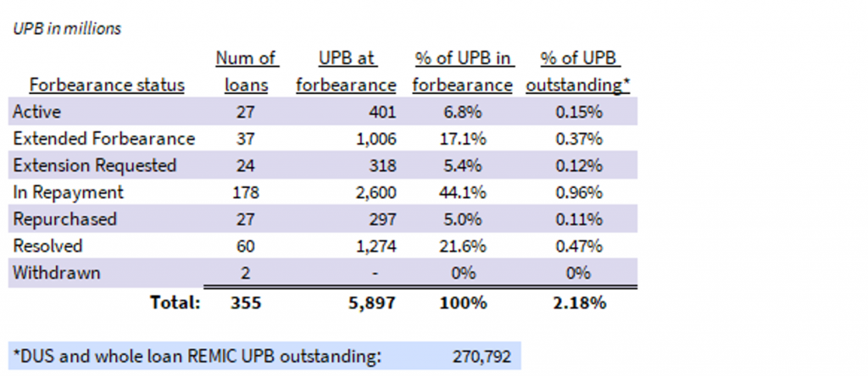Click the 'Extended Forbearance' row label

tap(103, 139)
